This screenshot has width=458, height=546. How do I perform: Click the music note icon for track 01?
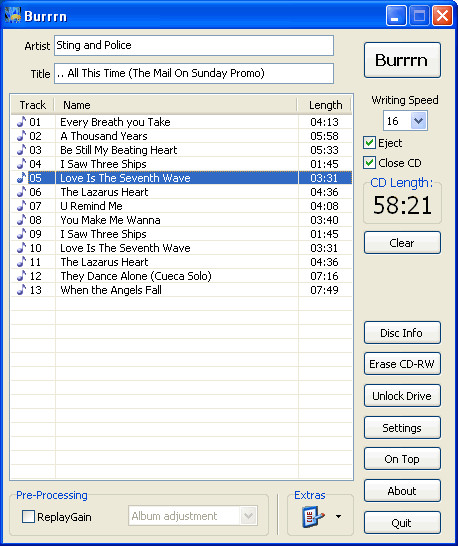[22, 122]
